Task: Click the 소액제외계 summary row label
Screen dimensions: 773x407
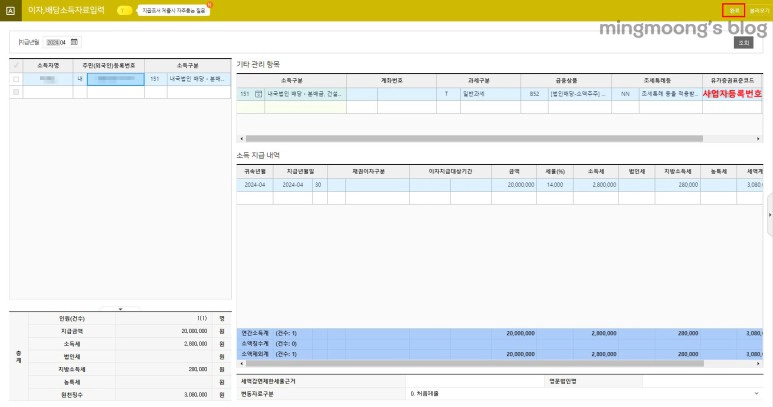Action: click(x=255, y=354)
